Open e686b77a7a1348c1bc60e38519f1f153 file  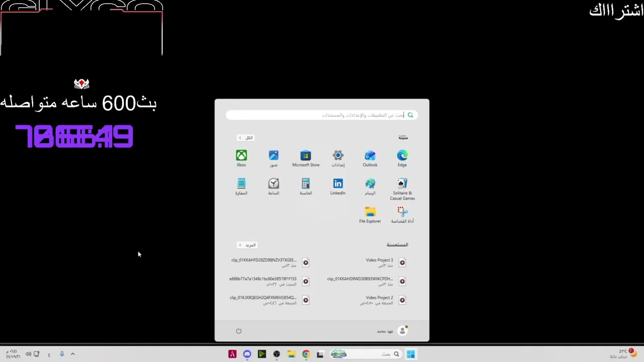click(x=269, y=281)
